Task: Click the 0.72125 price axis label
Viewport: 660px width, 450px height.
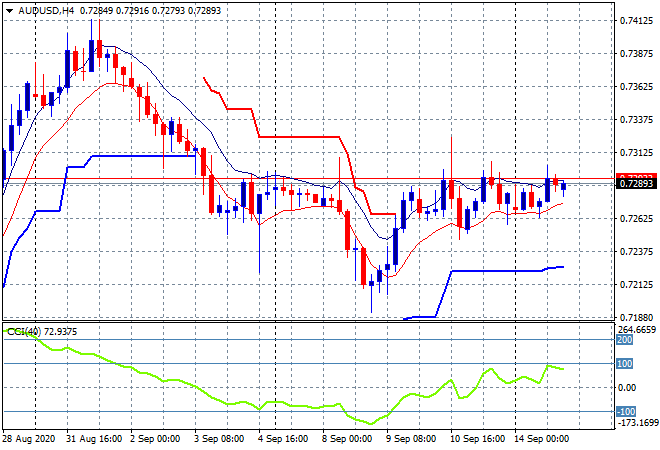Action: [x=636, y=285]
